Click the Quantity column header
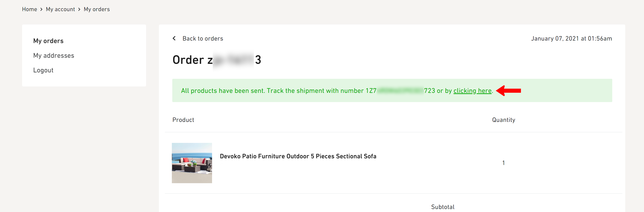644x212 pixels. [x=503, y=120]
